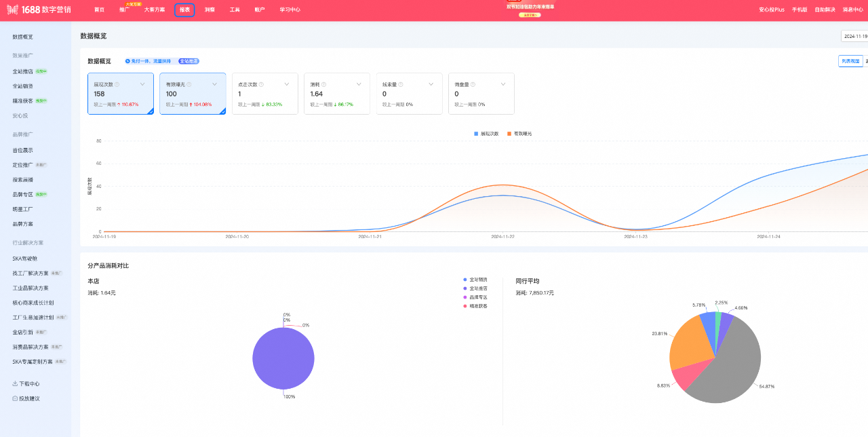This screenshot has width=868, height=437.
Task: Expand the 展现次数 metric dropdown
Action: [142, 84]
